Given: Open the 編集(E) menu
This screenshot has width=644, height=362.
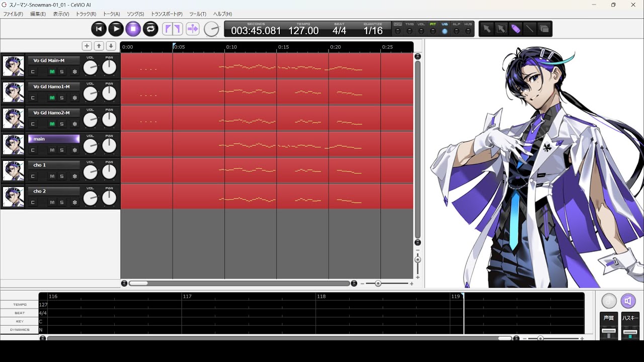Looking at the screenshot, I should (x=38, y=14).
